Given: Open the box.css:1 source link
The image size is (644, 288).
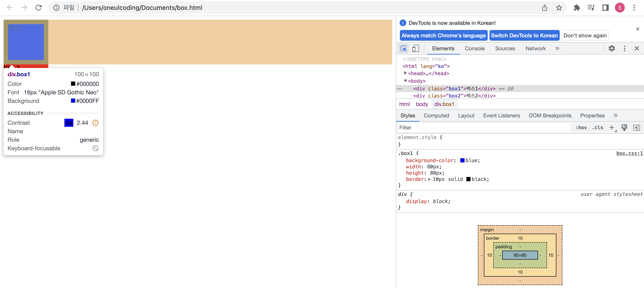Looking at the screenshot, I should (629, 153).
